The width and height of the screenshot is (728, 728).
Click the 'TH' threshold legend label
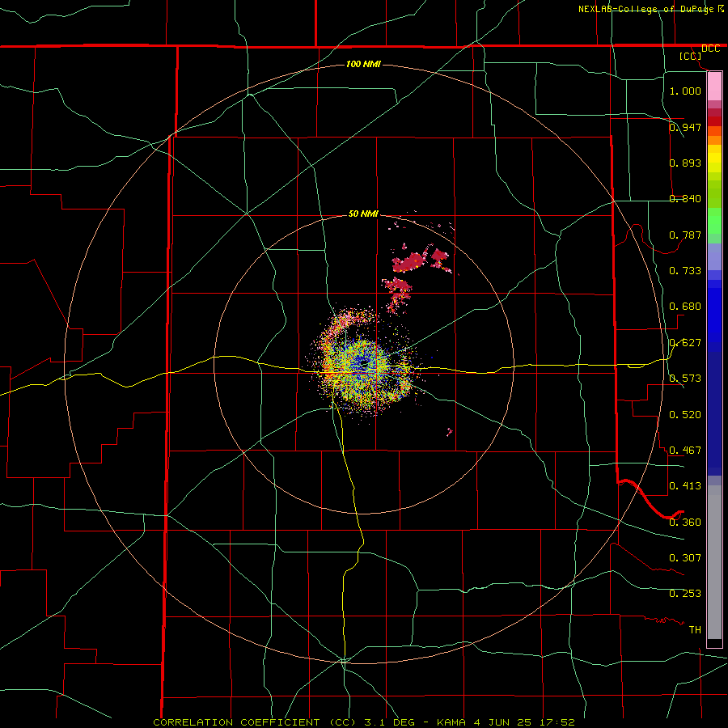(x=695, y=630)
